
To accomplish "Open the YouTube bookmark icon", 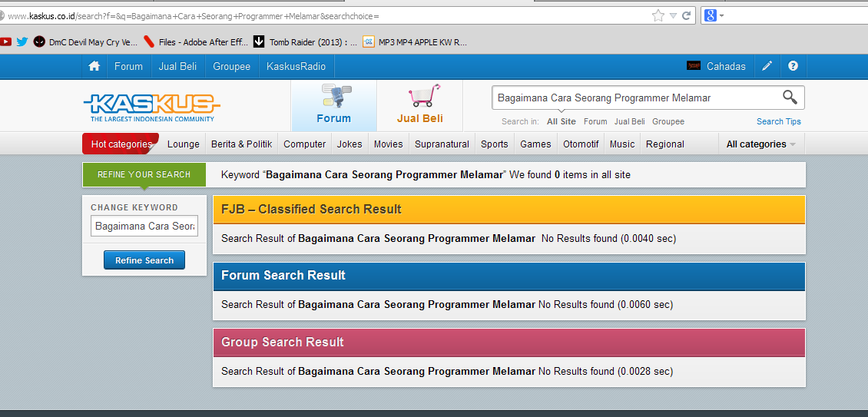I will tap(5, 41).
